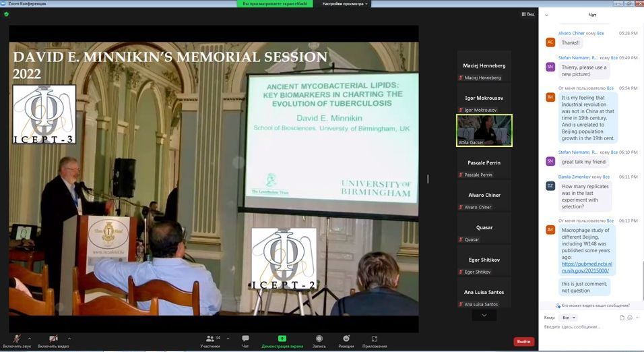Viewport: 644px width, 352px height.
Task: Select Alvaro Chiner participant tile
Action: tap(484, 196)
